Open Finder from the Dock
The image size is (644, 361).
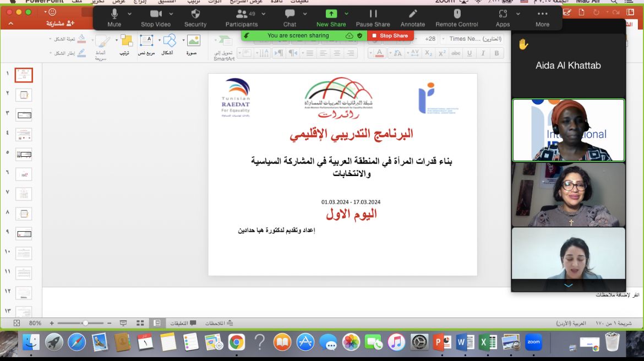point(31,342)
